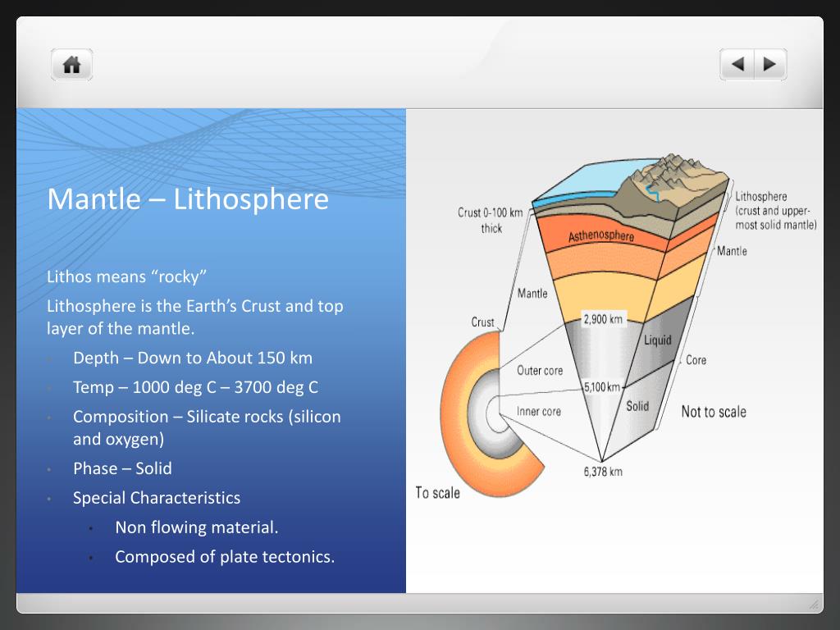Viewport: 840px width, 630px height.
Task: Select sub-bullet "Non flowing material."
Action: click(197, 527)
